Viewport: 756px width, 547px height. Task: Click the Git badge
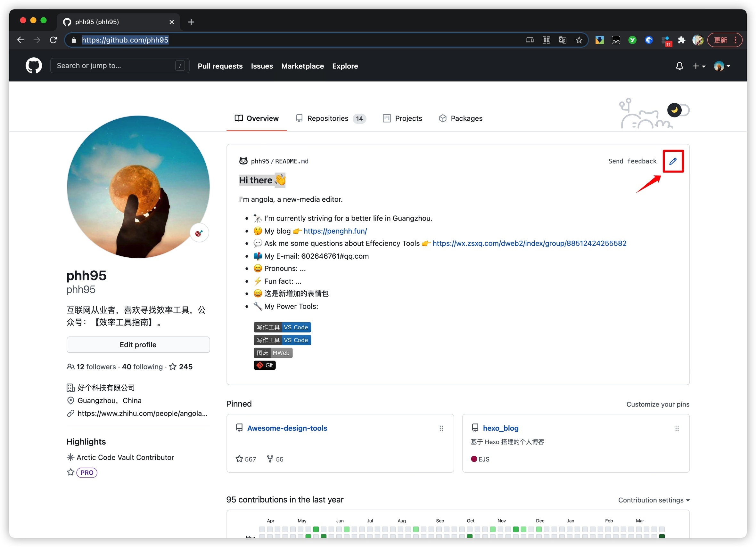[264, 365]
